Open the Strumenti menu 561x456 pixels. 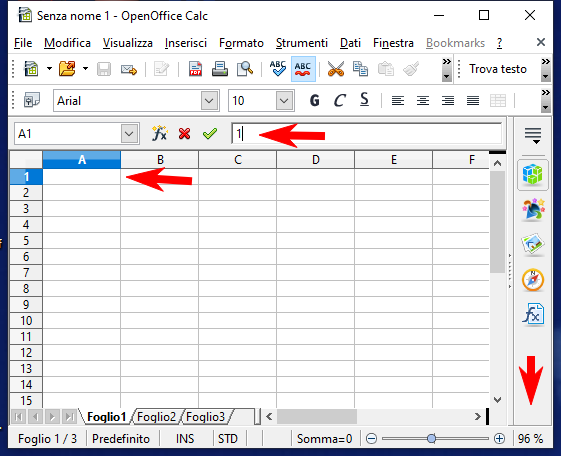[302, 43]
